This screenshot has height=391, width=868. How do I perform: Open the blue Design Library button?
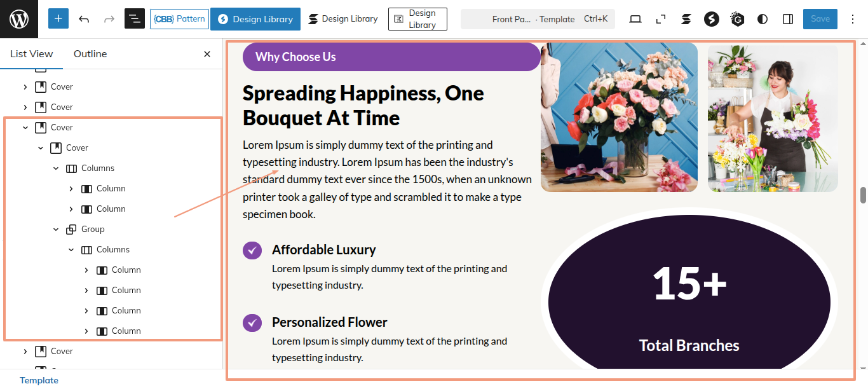point(255,19)
